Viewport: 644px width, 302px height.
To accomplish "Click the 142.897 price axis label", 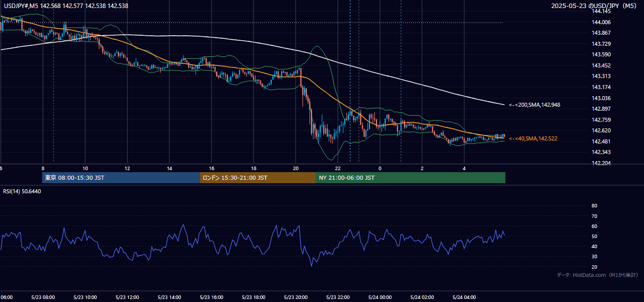I will (x=601, y=109).
